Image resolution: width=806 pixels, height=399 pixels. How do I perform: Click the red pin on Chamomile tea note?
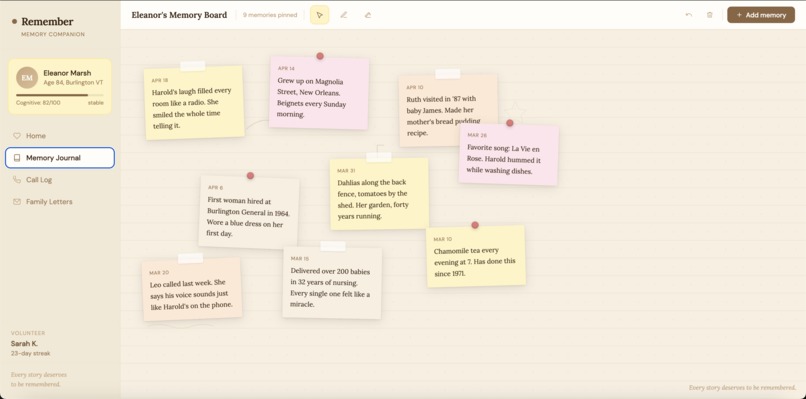tap(475, 225)
